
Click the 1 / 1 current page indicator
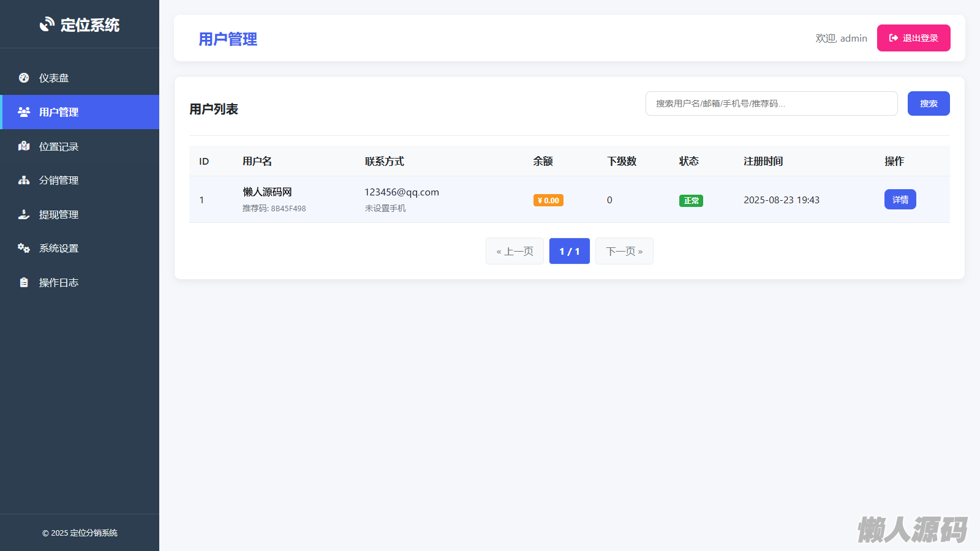pyautogui.click(x=569, y=251)
